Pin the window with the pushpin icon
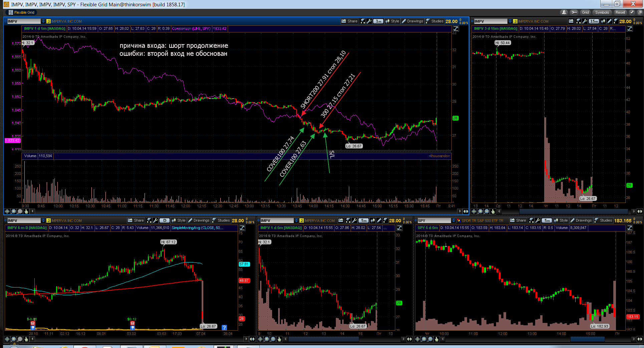The width and height of the screenshot is (644, 348). (x=632, y=12)
